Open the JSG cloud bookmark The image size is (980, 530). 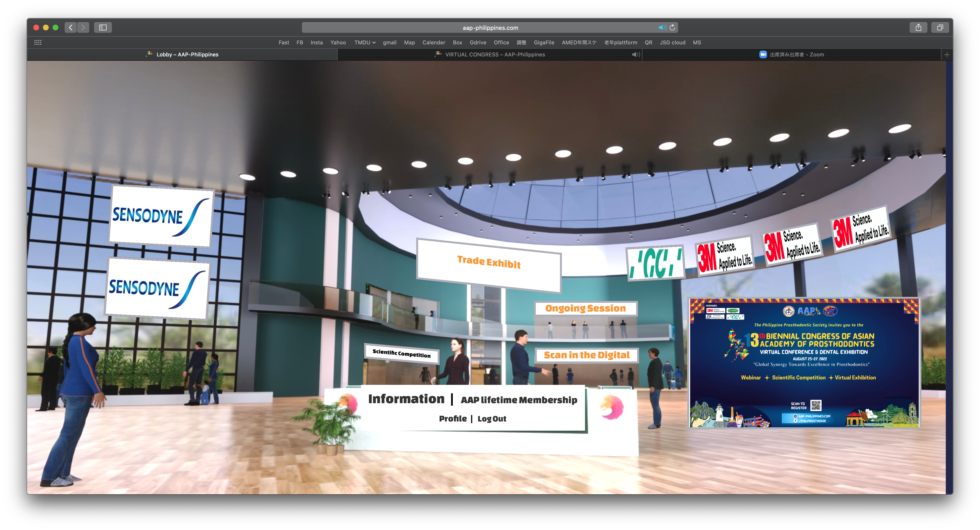pyautogui.click(x=673, y=43)
